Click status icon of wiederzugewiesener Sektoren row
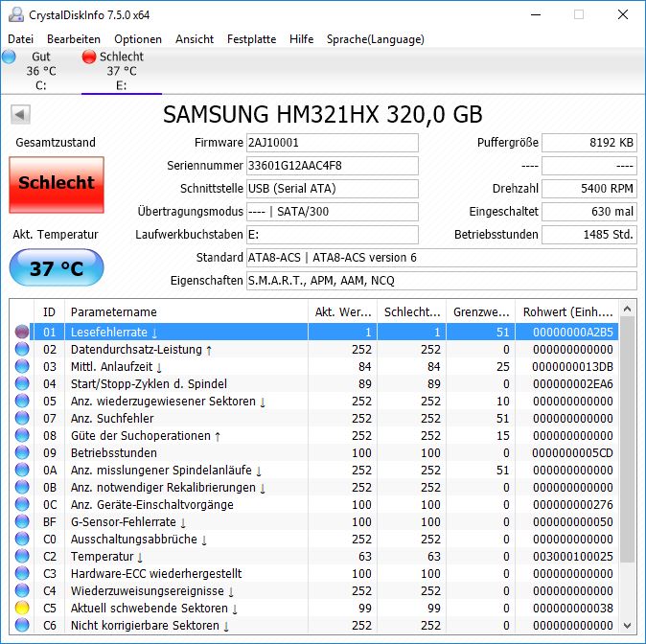646x644 pixels. coord(22,401)
